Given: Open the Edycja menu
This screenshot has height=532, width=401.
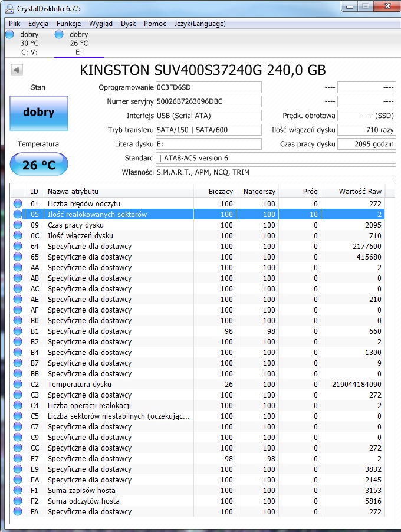Looking at the screenshot, I should coord(38,24).
